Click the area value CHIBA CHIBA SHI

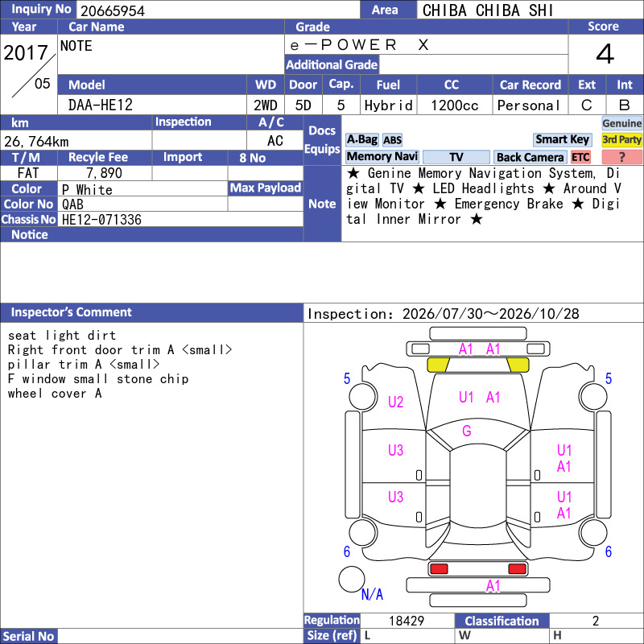point(488,10)
